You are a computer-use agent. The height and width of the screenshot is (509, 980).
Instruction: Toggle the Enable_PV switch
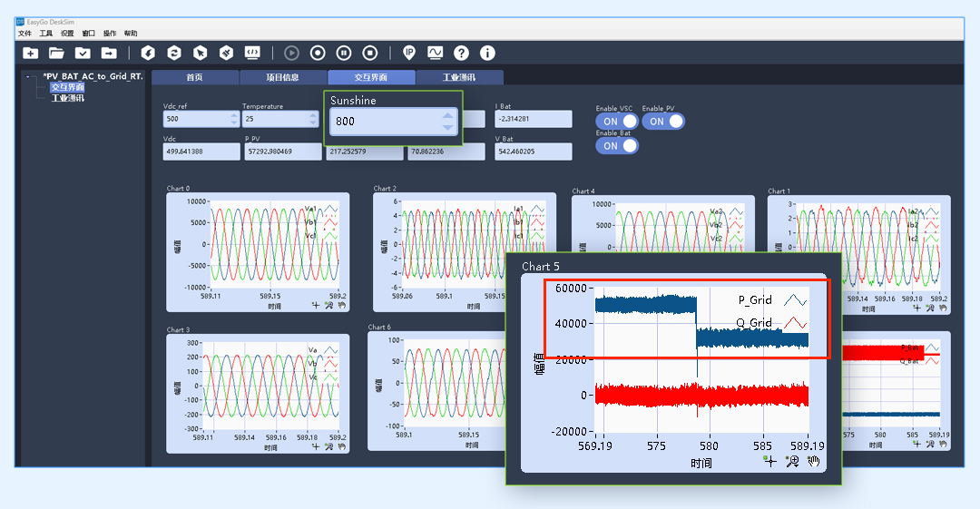(663, 122)
